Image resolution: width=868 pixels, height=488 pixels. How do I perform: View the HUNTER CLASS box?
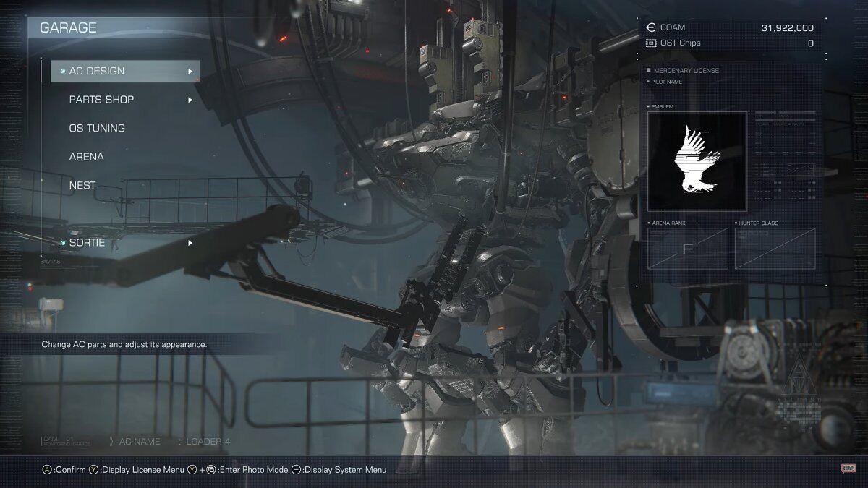(775, 249)
